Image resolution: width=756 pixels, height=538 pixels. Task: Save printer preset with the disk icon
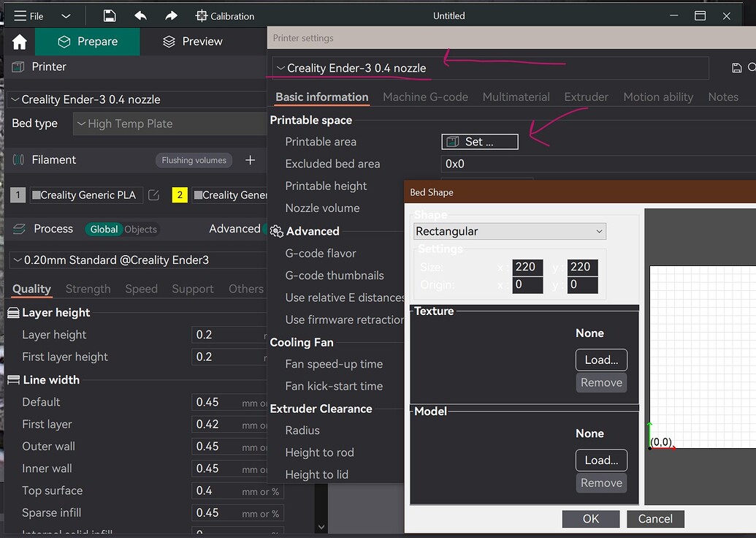click(736, 68)
